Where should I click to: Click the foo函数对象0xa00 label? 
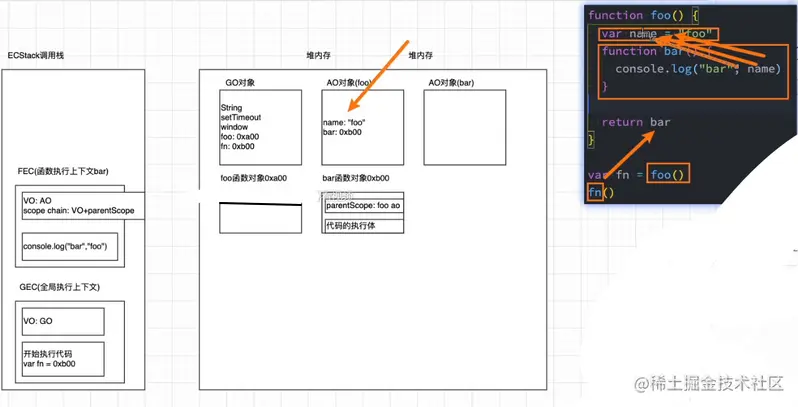click(x=253, y=178)
